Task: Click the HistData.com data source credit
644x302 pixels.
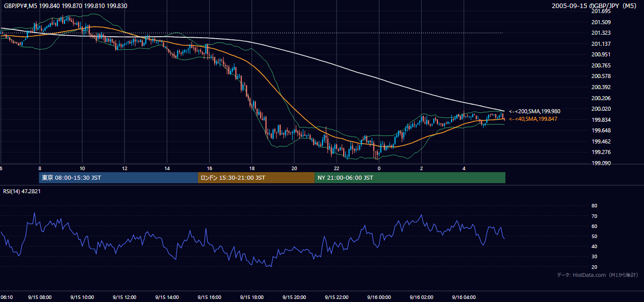Action: pyautogui.click(x=597, y=275)
